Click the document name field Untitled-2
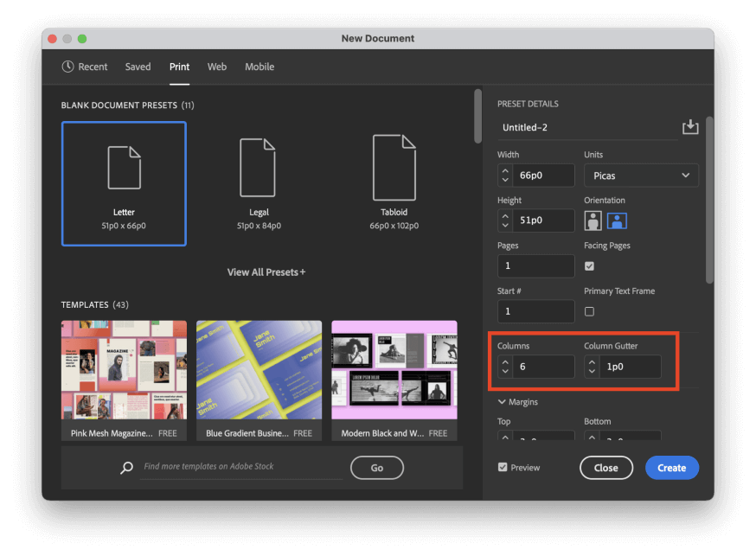 587,128
